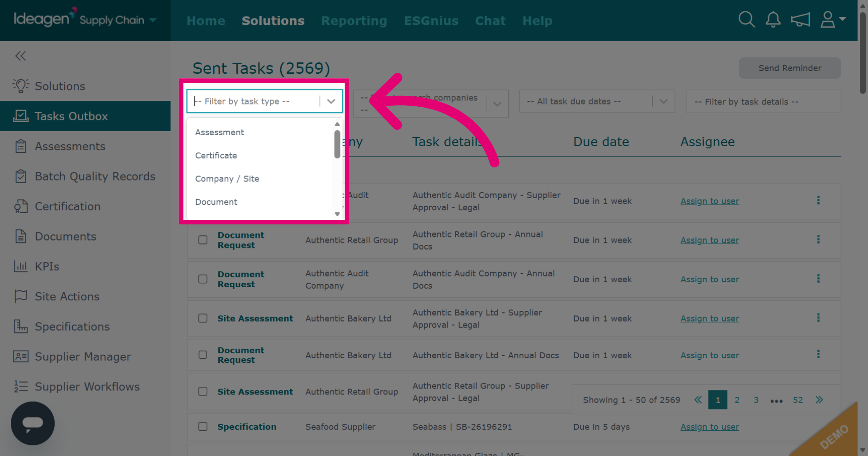Click the Documents page icon
The width and height of the screenshot is (868, 456).
point(21,236)
